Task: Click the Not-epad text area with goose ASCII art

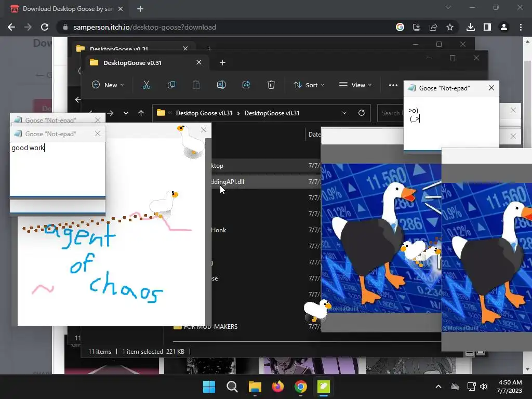Action: (451, 123)
